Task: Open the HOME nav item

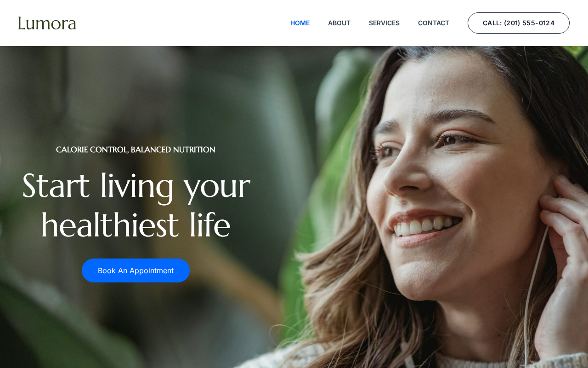Action: pos(300,23)
